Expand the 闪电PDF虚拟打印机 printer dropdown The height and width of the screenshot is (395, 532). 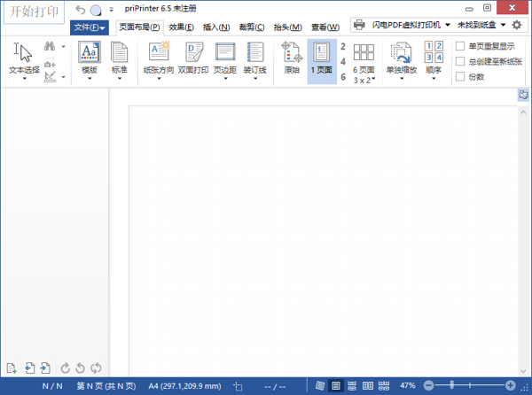(403, 25)
